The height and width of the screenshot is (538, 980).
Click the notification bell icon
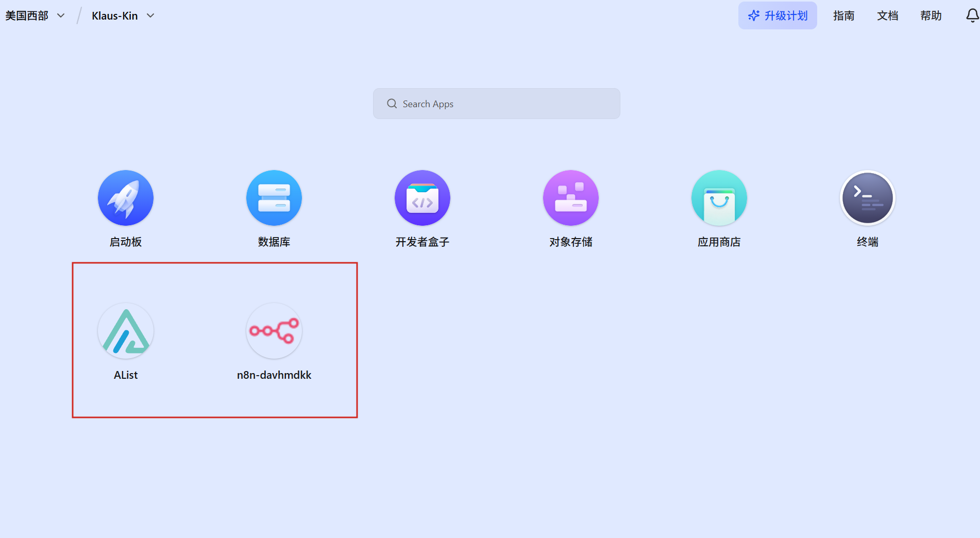[972, 15]
